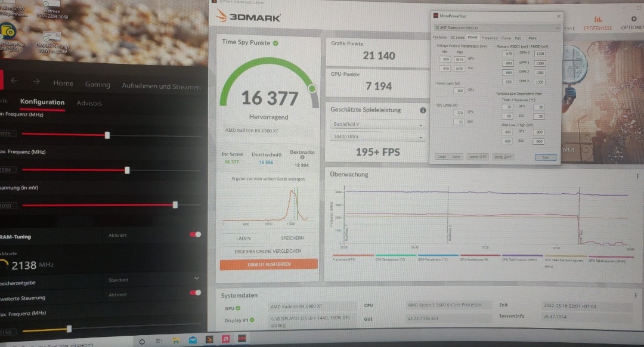Viewport: 644px width, 347px height.
Task: Open the AMD Radeon RX 6900 XT device dropdown
Action: coord(497,28)
